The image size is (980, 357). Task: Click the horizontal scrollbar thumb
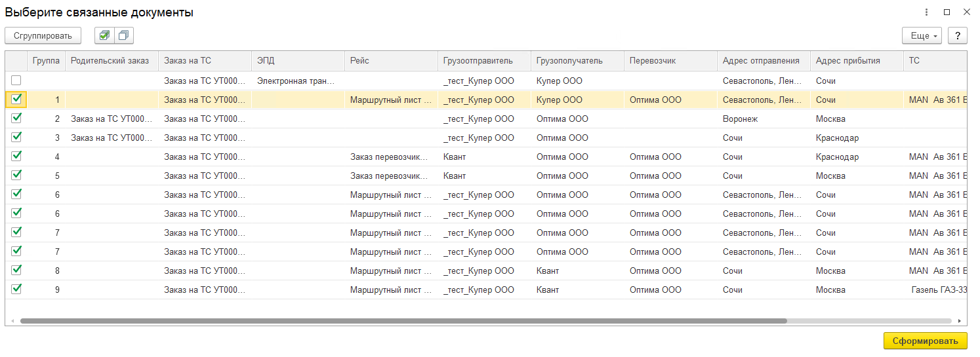(403, 321)
